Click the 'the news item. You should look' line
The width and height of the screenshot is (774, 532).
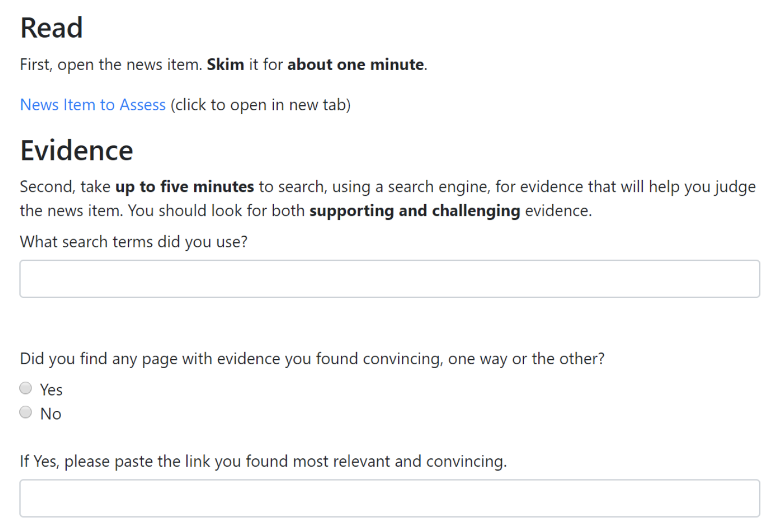point(162,211)
